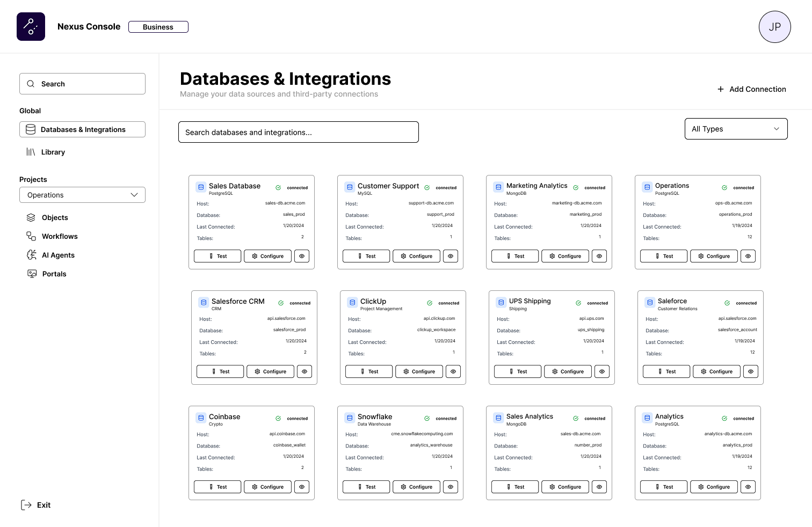This screenshot has width=812, height=527.
Task: Toggle eye visibility on Sales Database card
Action: [x=302, y=256]
